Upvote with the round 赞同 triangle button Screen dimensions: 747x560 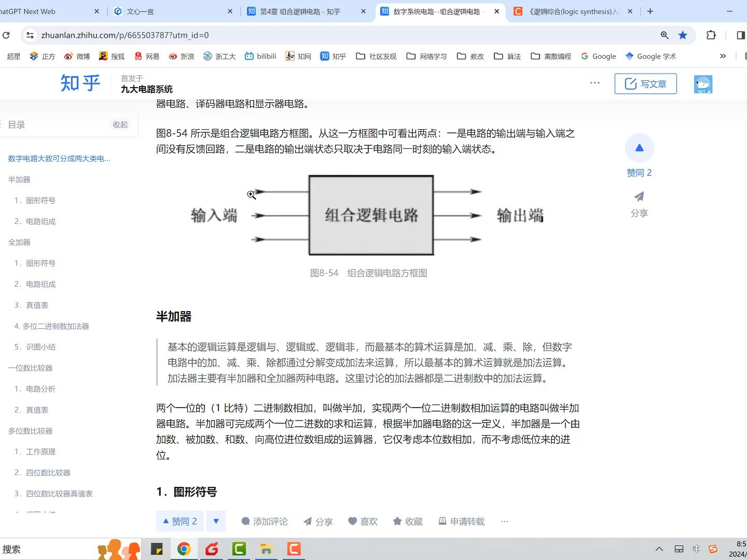pos(639,148)
